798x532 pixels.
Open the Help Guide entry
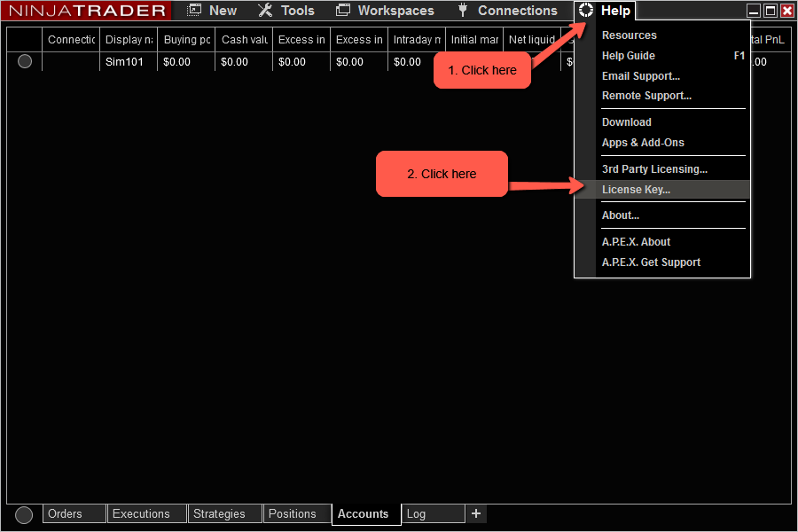662,56
